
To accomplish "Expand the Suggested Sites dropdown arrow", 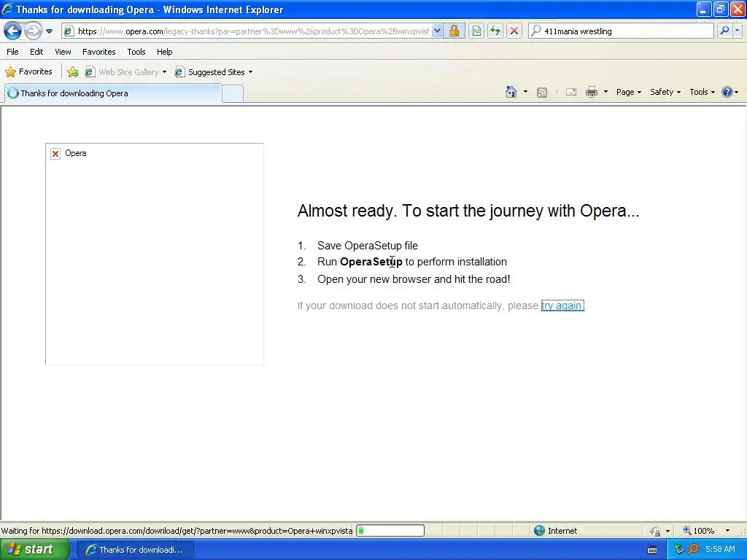I will 251,72.
